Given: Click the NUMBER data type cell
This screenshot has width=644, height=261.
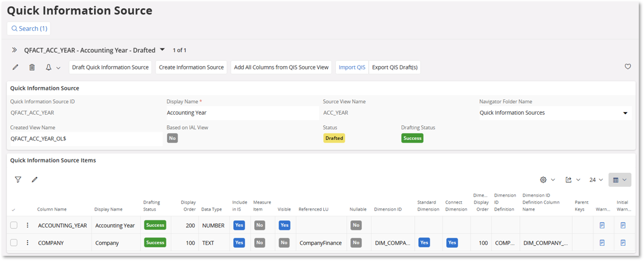Looking at the screenshot, I should point(213,226).
